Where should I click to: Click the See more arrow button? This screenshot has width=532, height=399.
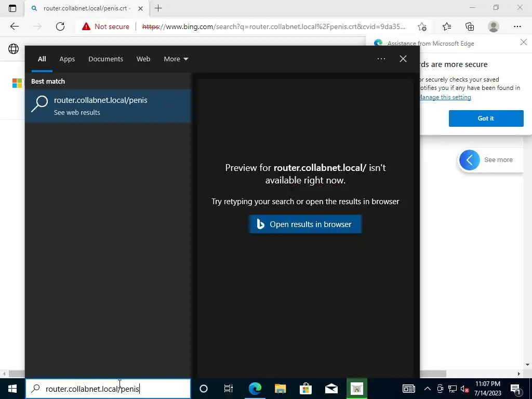(x=470, y=160)
